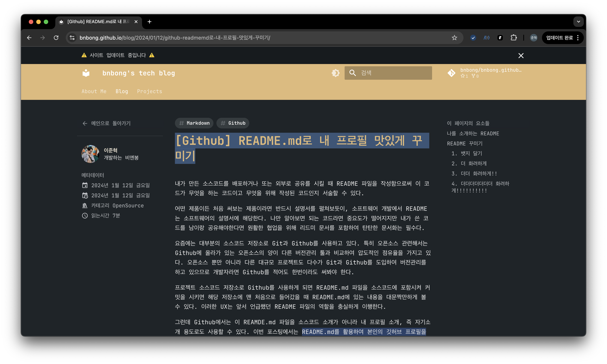Switch to the Projects tab
607x364 pixels.
[150, 91]
